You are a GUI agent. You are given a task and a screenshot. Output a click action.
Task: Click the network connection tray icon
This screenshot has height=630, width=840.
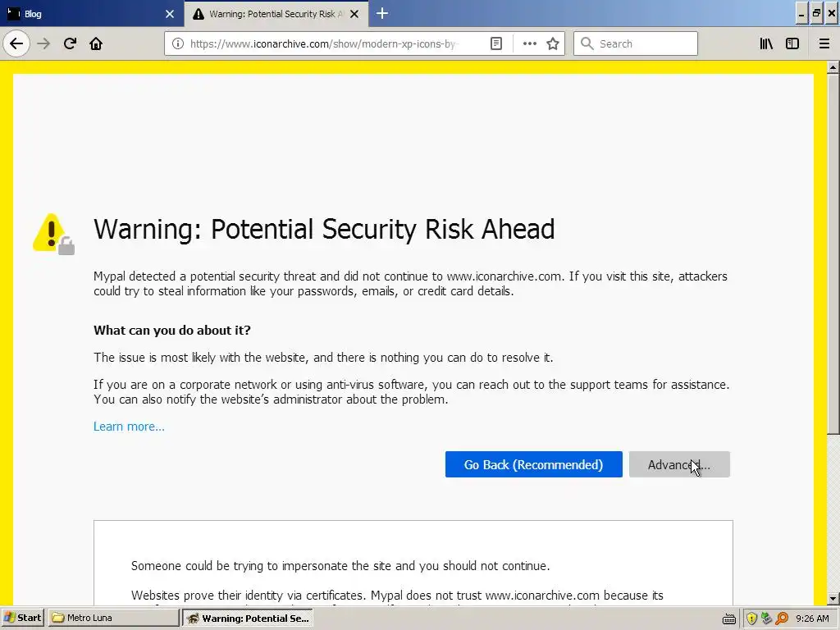(x=767, y=619)
